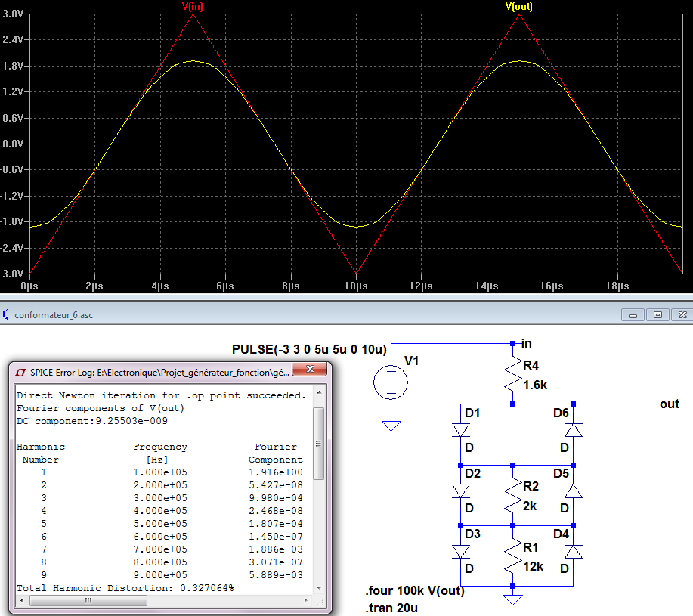The image size is (693, 616).
Task: Click the 1.6k value of R4
Action: point(535,385)
